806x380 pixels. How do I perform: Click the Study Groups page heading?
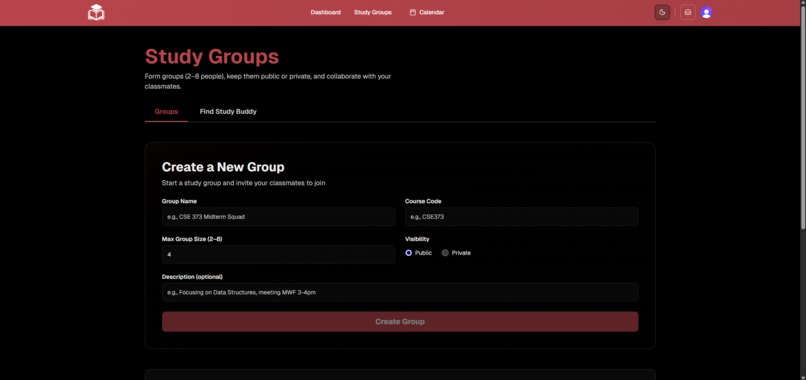[x=212, y=57]
